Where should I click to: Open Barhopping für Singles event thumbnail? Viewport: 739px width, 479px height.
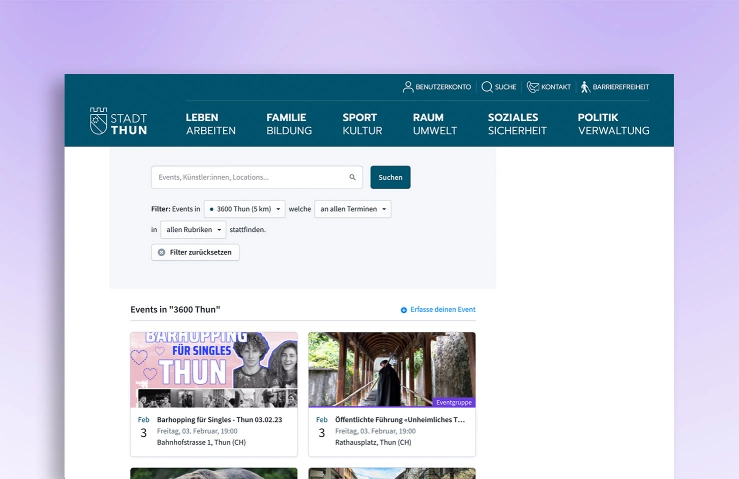[x=214, y=370]
